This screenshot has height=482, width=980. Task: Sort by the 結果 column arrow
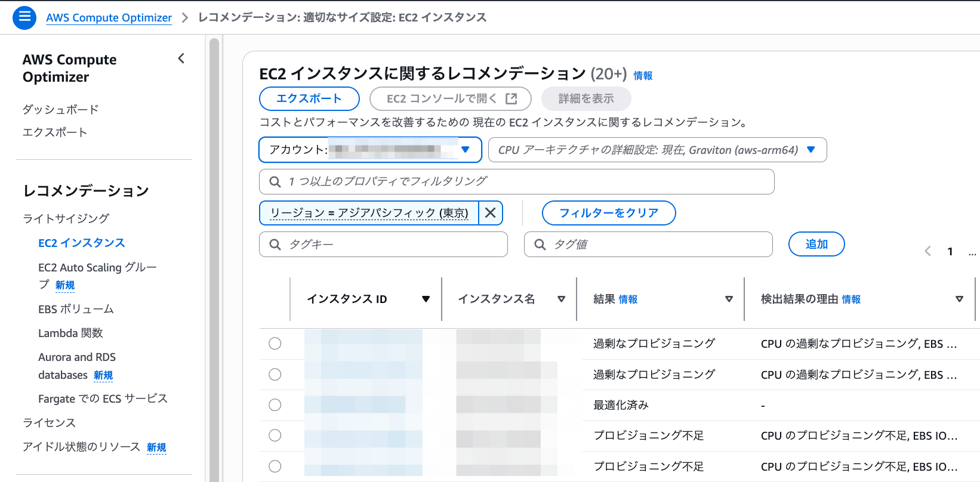point(729,299)
